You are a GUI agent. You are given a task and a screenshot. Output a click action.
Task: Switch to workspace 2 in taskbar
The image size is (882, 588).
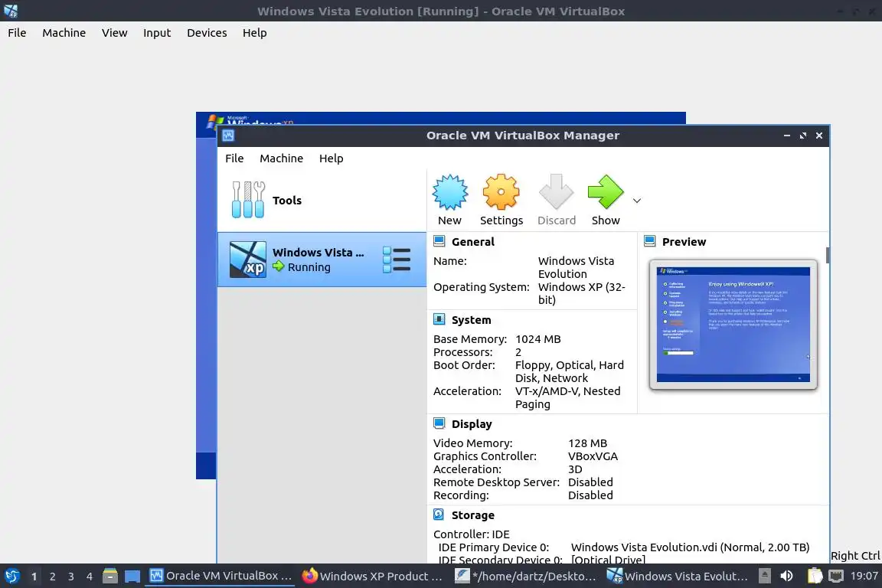(52, 577)
